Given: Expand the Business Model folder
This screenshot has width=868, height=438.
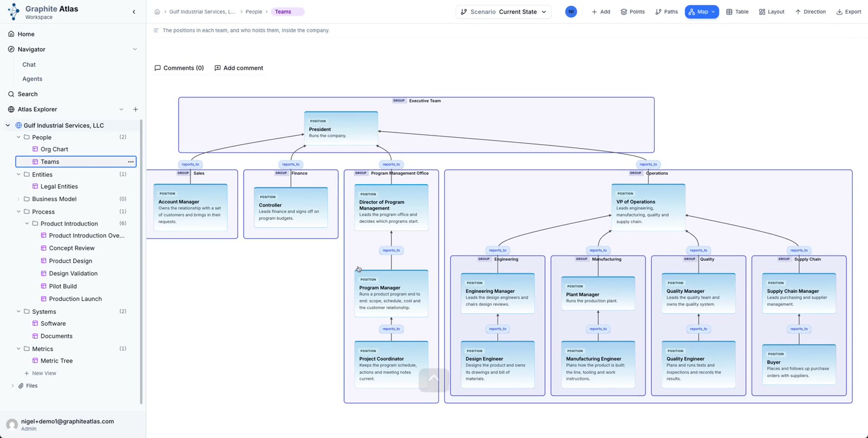Looking at the screenshot, I should click(x=18, y=199).
